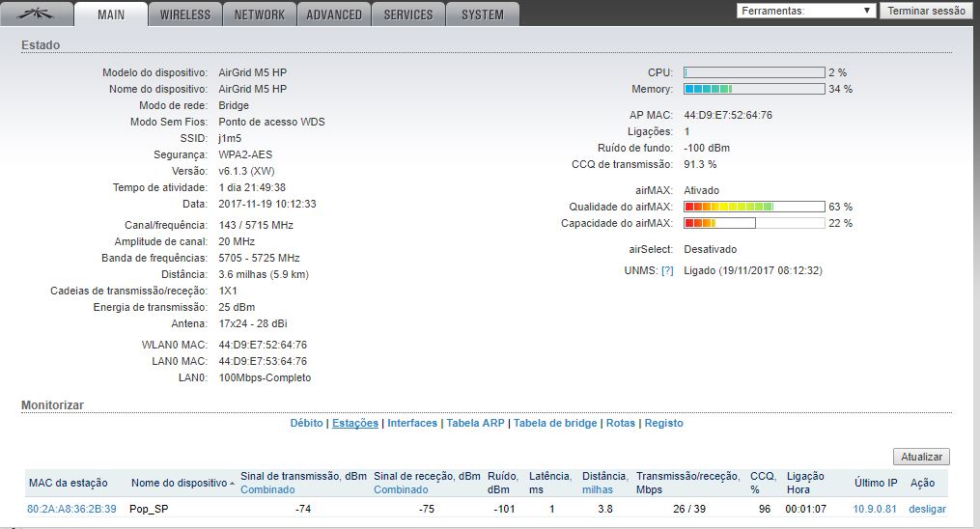Open the Interfaces monitor link
This screenshot has height=529, width=980.
pyautogui.click(x=412, y=423)
